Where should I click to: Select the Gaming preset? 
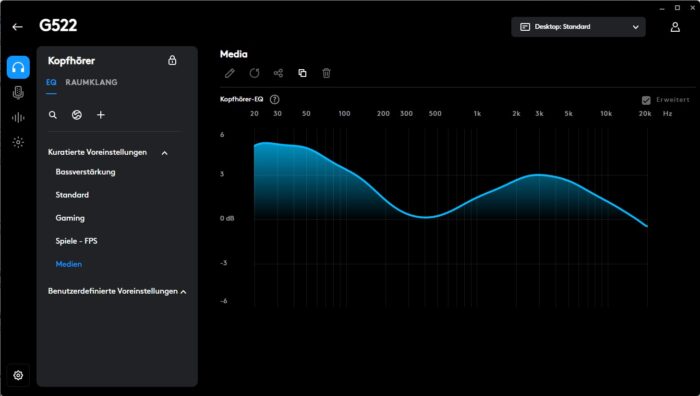(x=70, y=218)
